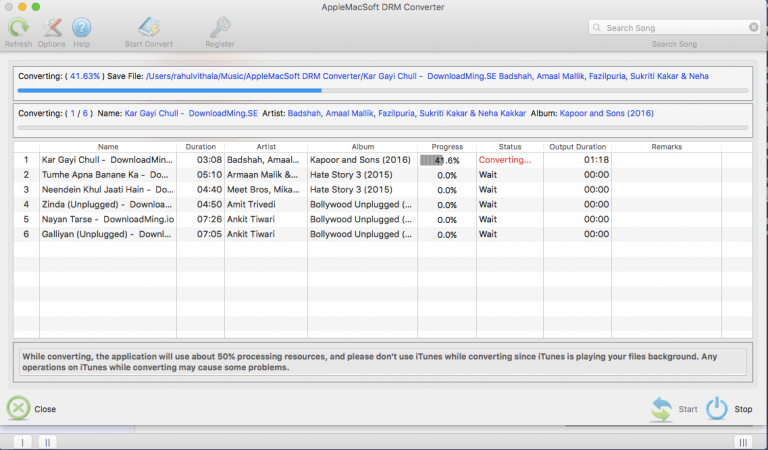Sort by the Album column header

(362, 147)
